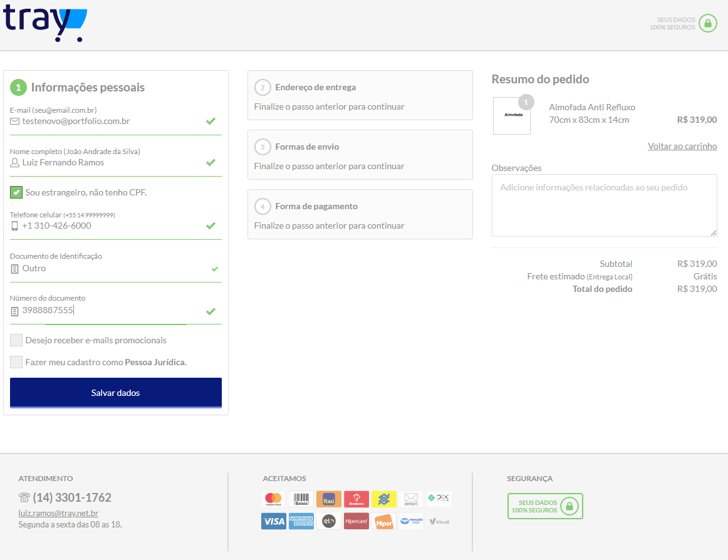Click the Forma de pagamento step heading
The width and height of the screenshot is (728, 560).
pyautogui.click(x=316, y=206)
